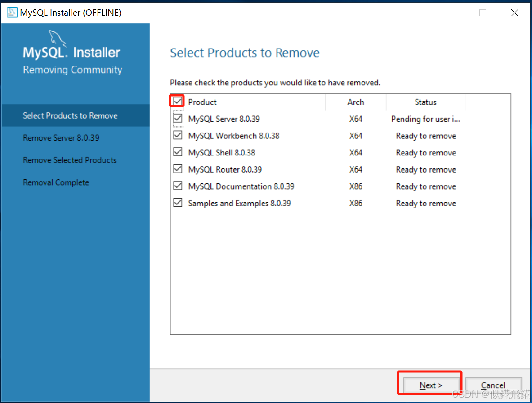The image size is (532, 403).
Task: Click the MySQL Installer title bar icon
Action: [x=12, y=13]
